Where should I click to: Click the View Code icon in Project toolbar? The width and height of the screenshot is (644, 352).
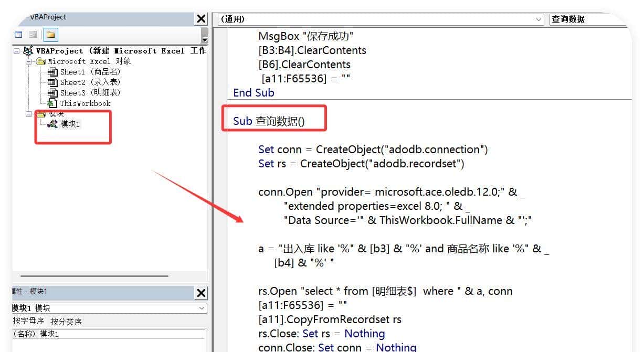(x=19, y=35)
